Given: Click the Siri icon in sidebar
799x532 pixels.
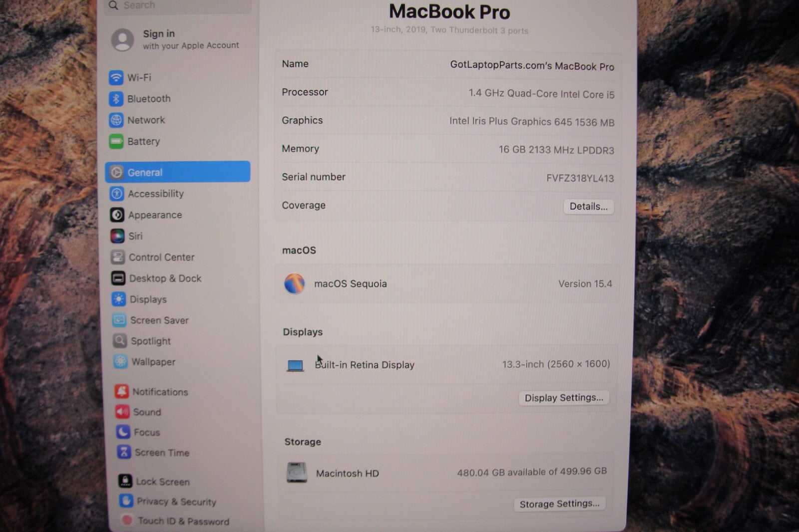Looking at the screenshot, I should 117,236.
